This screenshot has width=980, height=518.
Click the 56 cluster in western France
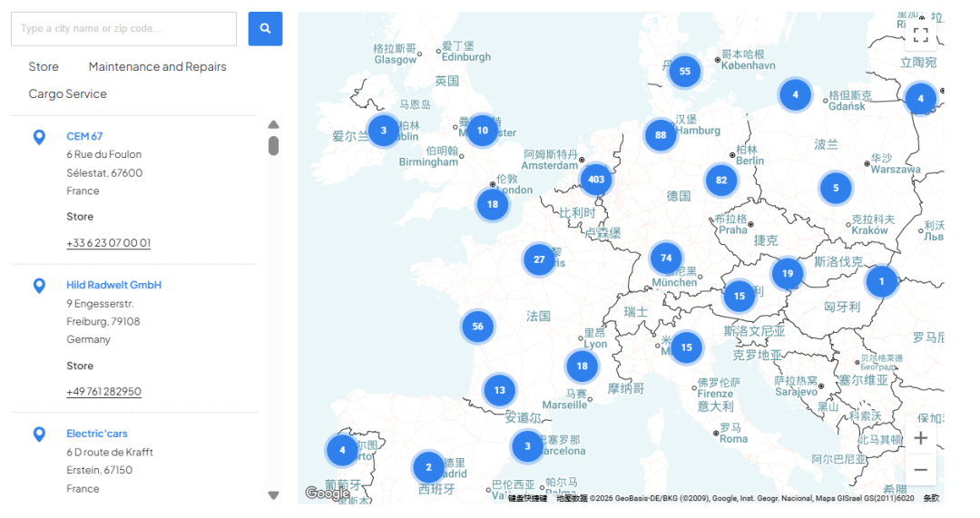point(478,327)
